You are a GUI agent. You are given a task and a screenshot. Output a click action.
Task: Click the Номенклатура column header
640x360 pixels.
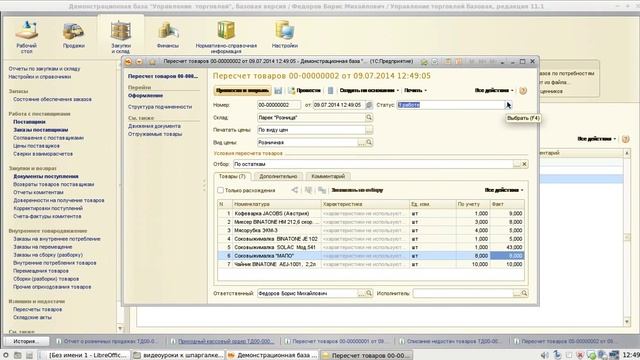click(x=276, y=204)
